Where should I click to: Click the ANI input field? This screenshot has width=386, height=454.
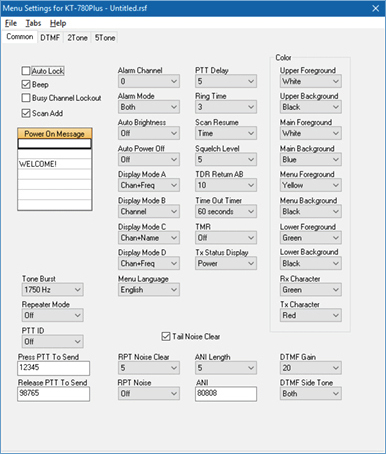tap(226, 394)
